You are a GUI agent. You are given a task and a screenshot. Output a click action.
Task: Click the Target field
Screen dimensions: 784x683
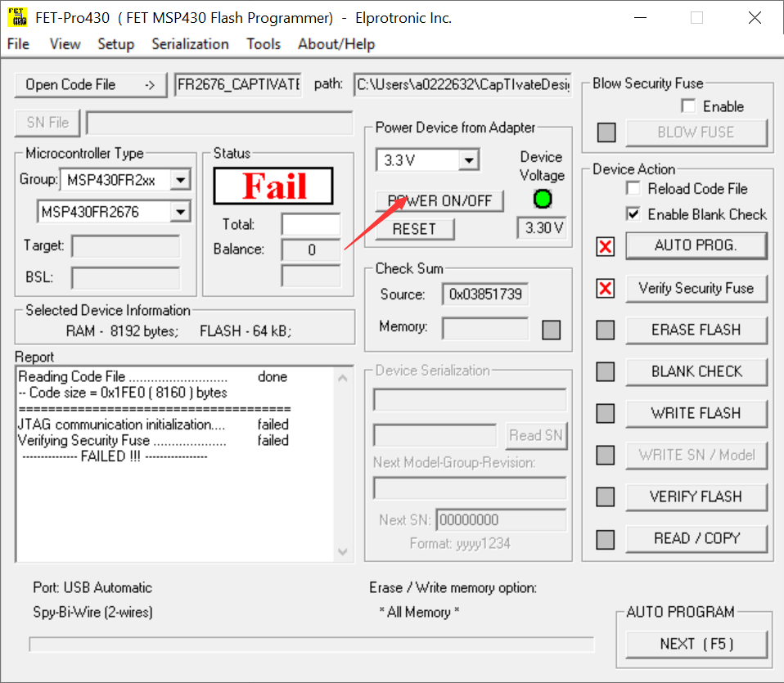(125, 246)
